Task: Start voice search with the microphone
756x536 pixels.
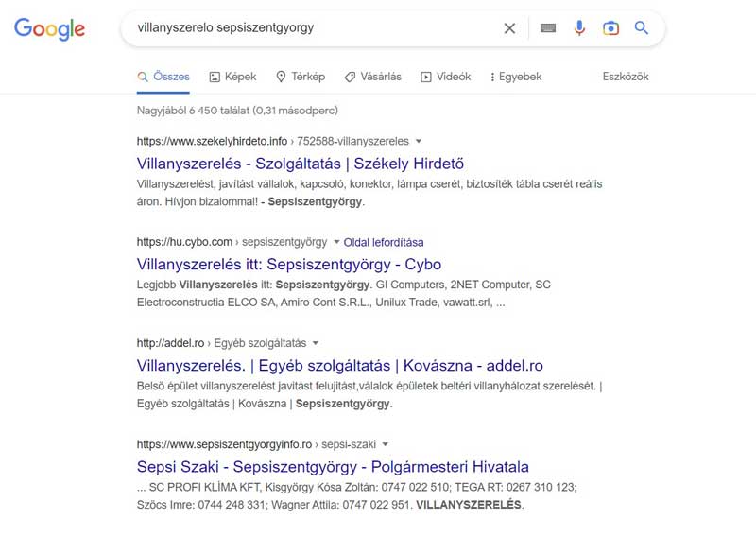Action: pos(579,28)
